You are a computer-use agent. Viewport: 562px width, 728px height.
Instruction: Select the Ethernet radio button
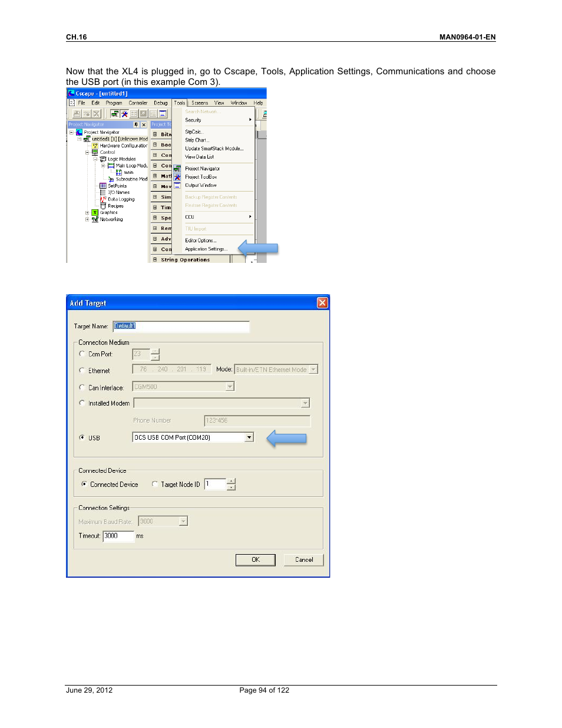tap(82, 370)
